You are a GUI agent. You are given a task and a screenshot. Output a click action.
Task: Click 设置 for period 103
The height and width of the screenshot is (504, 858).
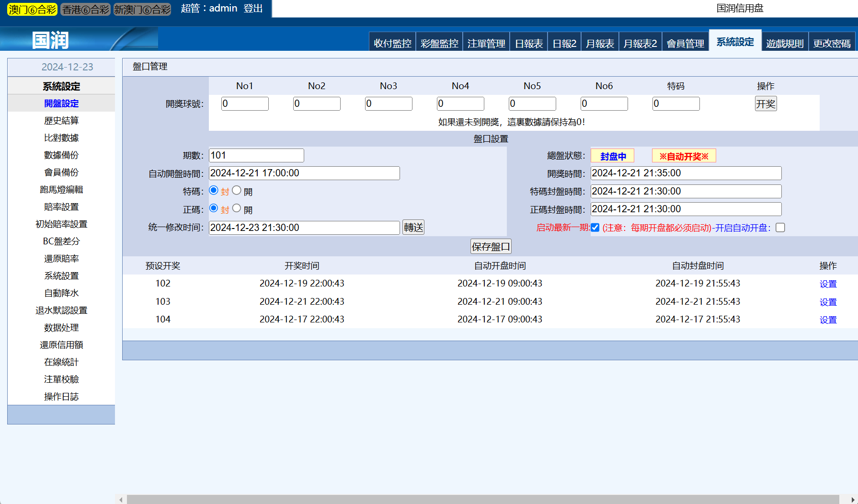(828, 302)
